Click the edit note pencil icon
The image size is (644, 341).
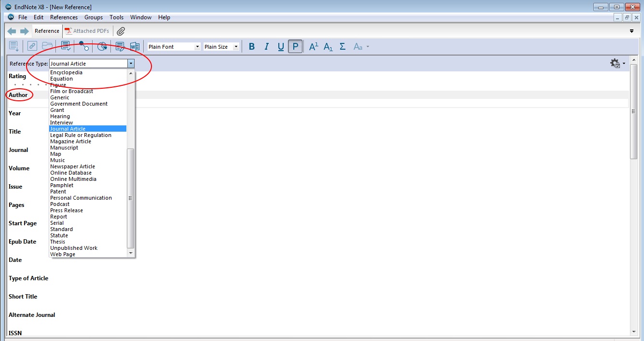pos(120,46)
